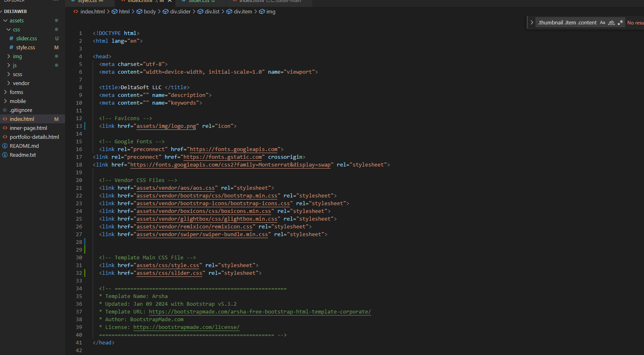Click the "Vendor CSS Files" comment
This screenshot has height=355, width=644.
[x=138, y=180]
